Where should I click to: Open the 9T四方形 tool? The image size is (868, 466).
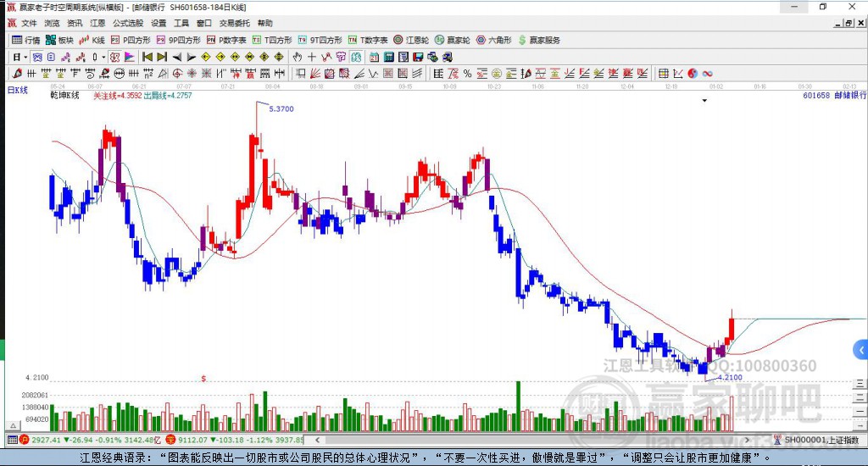pyautogui.click(x=320, y=40)
